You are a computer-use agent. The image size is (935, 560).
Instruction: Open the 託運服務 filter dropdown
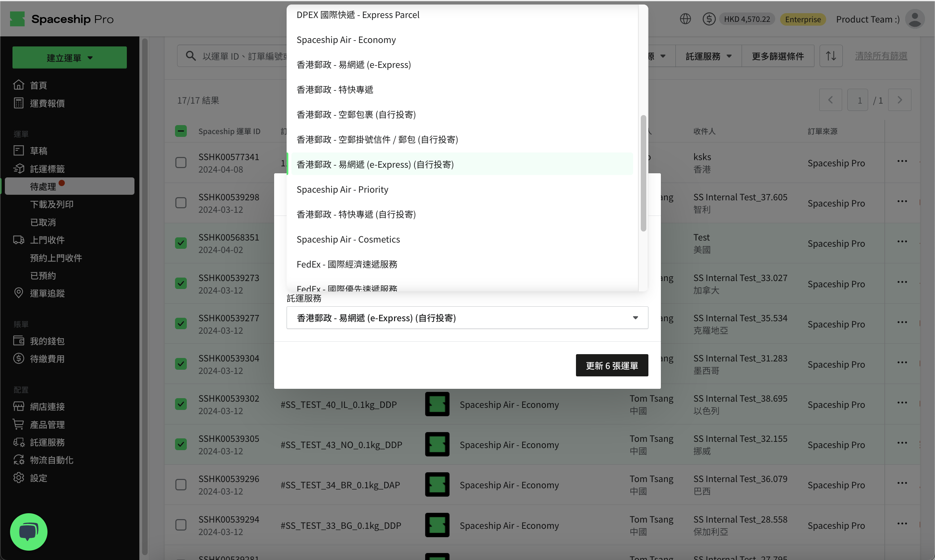(708, 56)
